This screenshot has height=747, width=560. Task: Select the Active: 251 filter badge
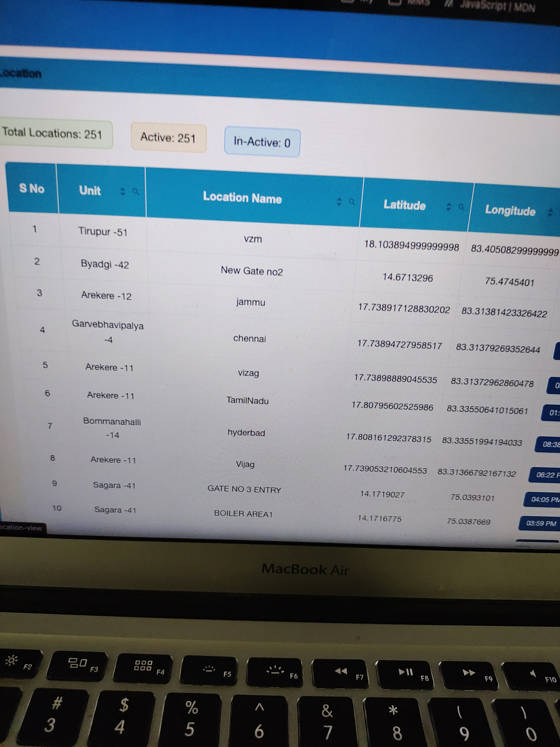168,138
